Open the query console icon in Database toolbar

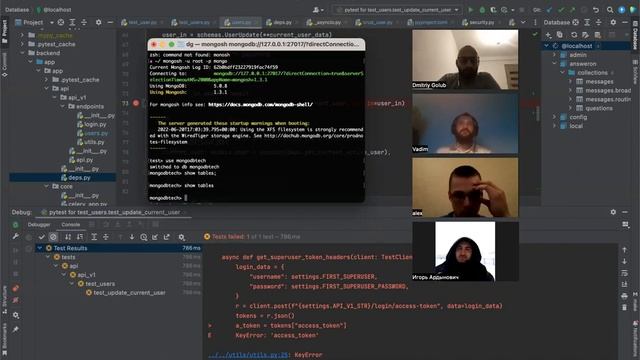598,35
